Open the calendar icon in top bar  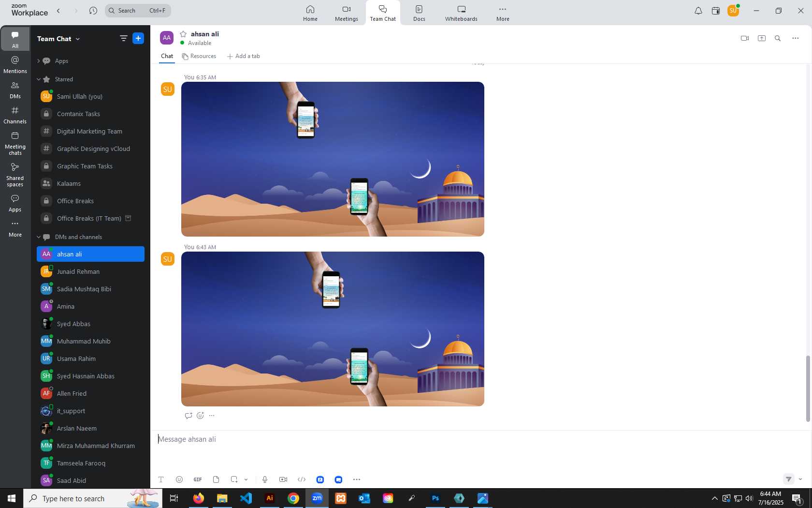coord(716,11)
